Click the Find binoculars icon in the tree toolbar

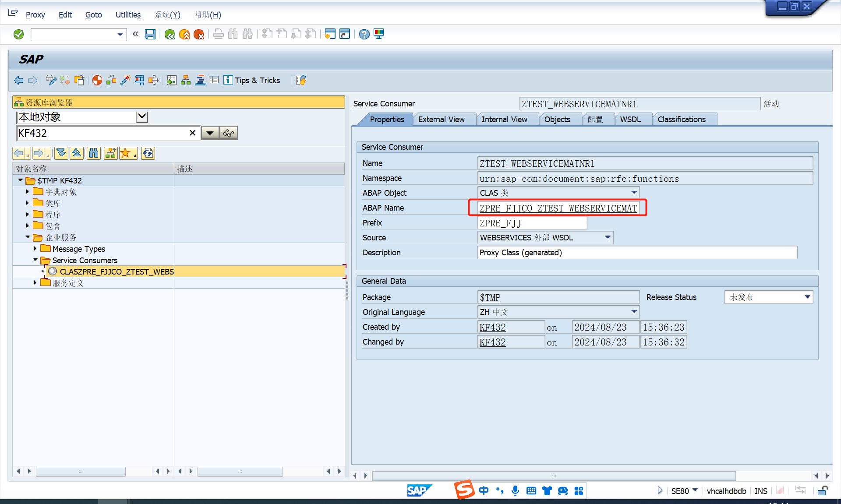point(94,153)
